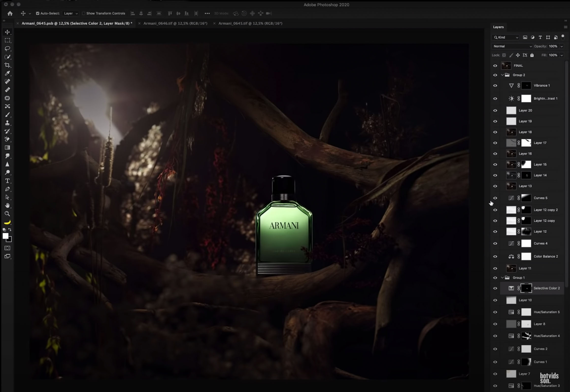
Task: Hide the Curves 5 layer
Action: coord(495,198)
